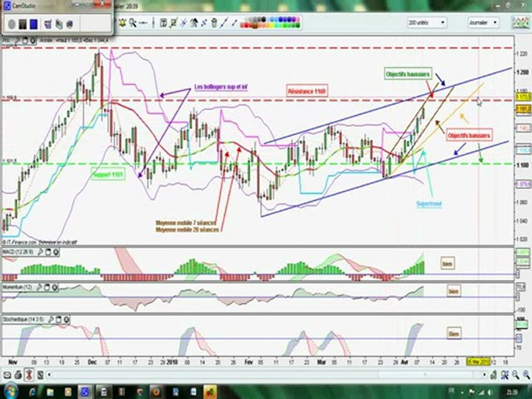Click the 'Objectifs haussiers' label

point(408,74)
